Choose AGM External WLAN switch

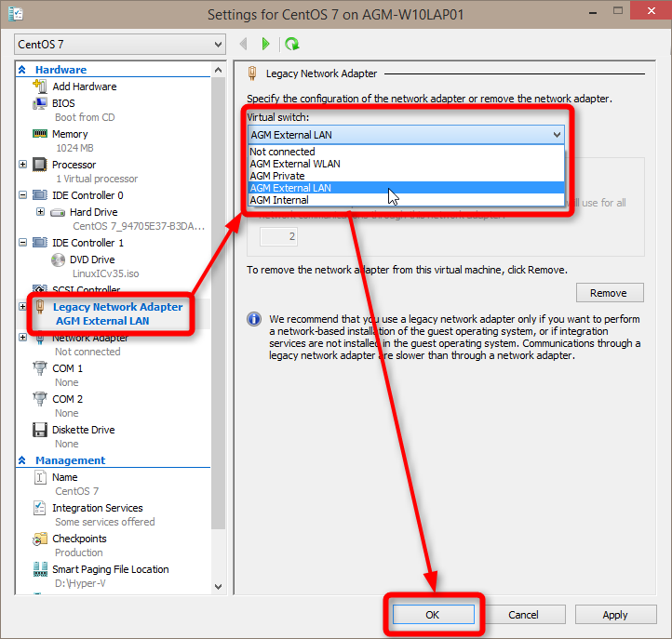(406, 164)
